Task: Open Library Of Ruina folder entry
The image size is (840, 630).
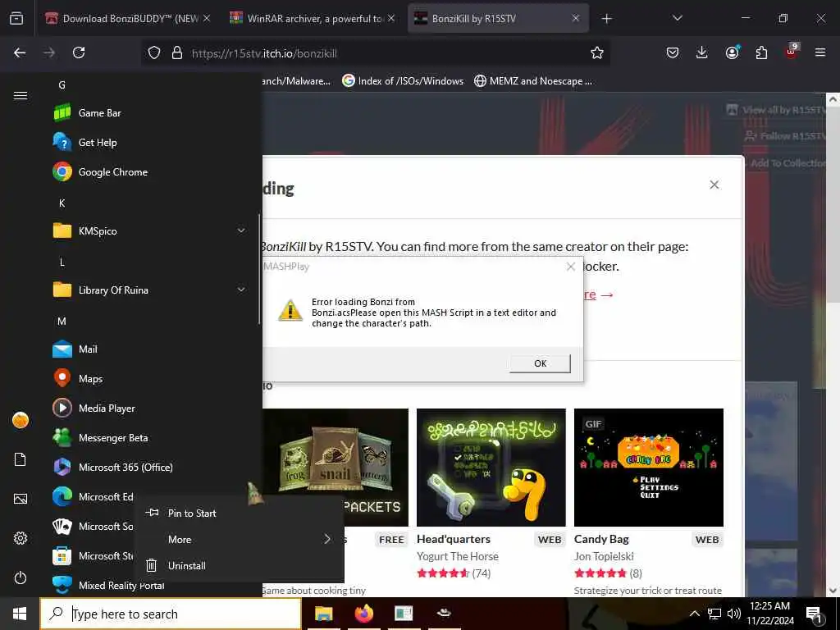Action: 150,290
